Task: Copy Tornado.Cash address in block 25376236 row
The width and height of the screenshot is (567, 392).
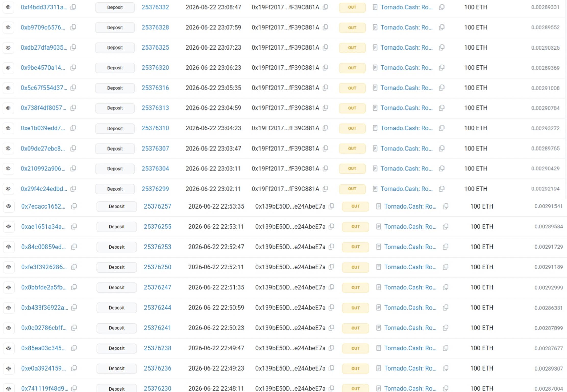Action: 446,368
